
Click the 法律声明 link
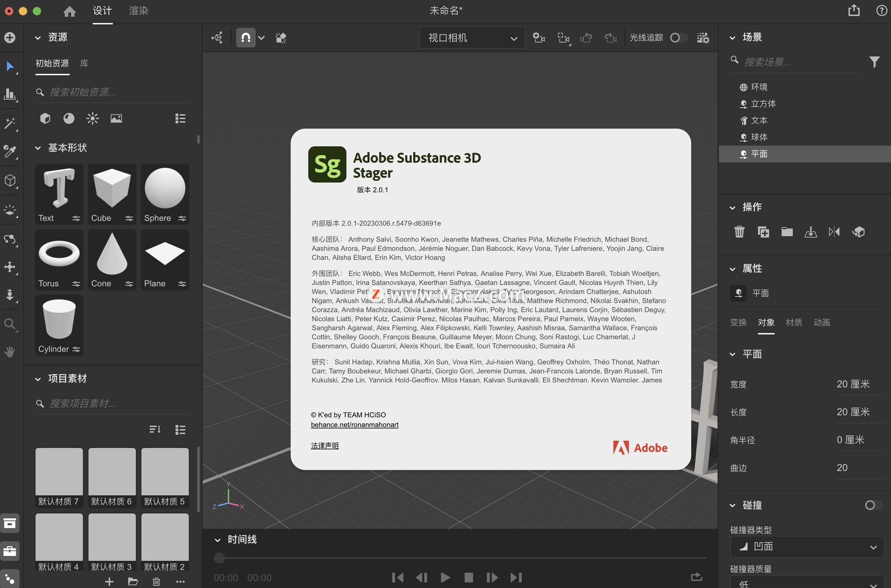(324, 445)
